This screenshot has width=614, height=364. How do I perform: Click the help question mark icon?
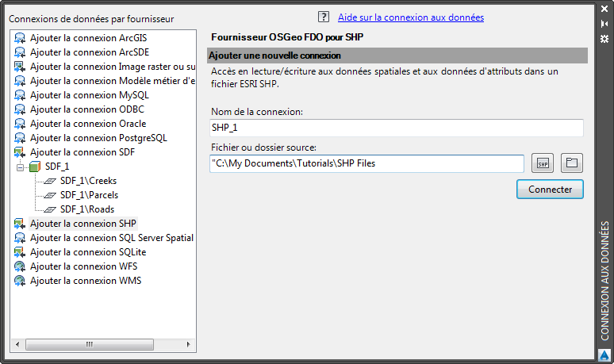323,17
